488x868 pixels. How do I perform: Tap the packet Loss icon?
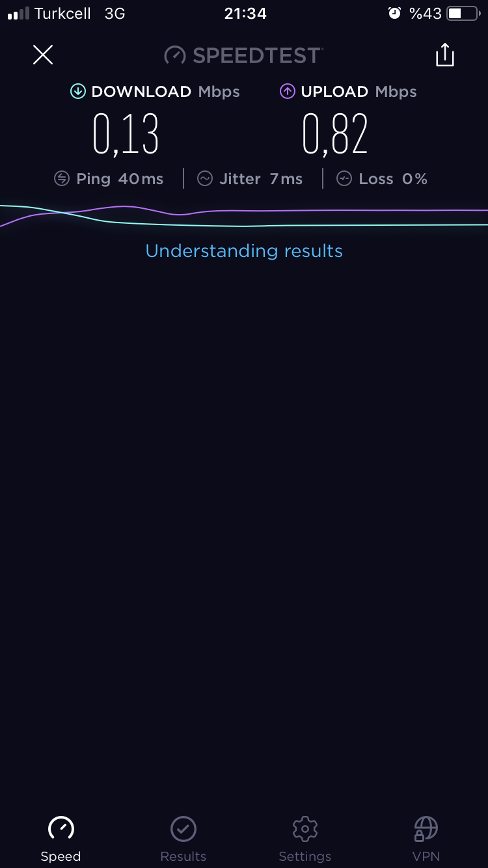click(344, 179)
